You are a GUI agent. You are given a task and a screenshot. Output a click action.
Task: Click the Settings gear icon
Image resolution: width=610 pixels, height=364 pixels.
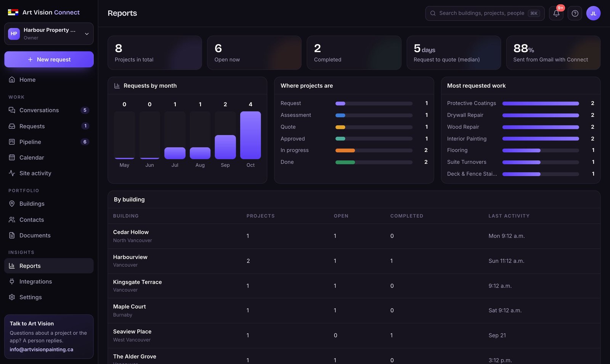(x=12, y=297)
